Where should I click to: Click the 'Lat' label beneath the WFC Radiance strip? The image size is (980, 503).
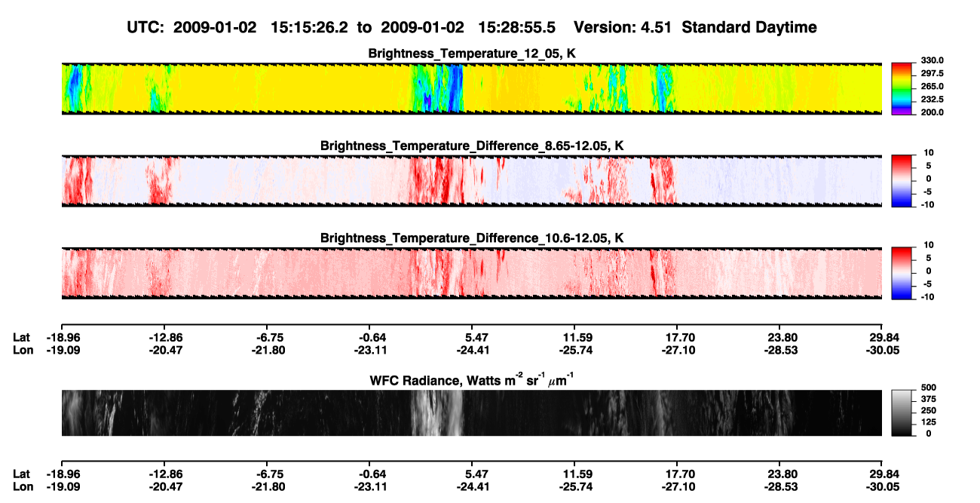22,473
